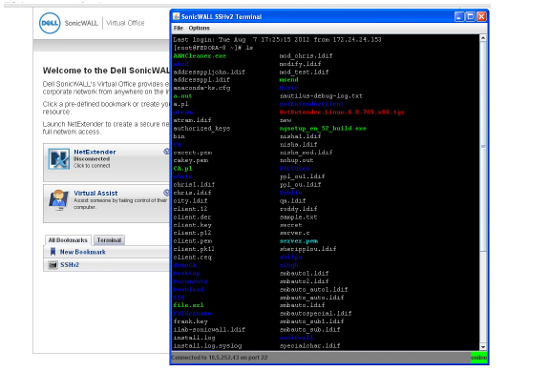The width and height of the screenshot is (550, 392).
Task: Click the NetExtender edit settings icon
Action: pos(166,152)
